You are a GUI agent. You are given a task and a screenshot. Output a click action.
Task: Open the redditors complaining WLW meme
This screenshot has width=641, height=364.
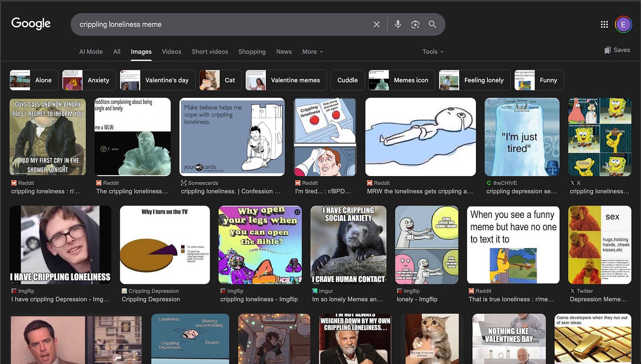[133, 136]
